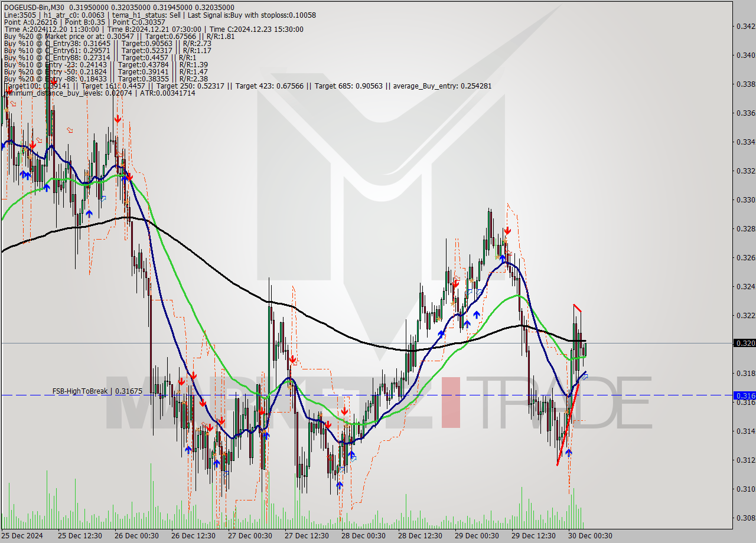Click the '25 Dec 2024' time axis label
Image resolution: width=756 pixels, height=543 pixels.
coord(22,536)
